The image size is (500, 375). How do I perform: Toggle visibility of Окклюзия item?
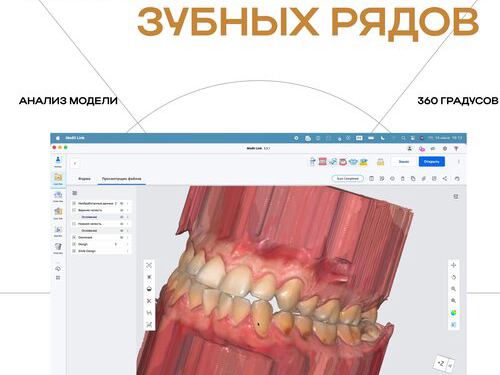[x=122, y=237]
